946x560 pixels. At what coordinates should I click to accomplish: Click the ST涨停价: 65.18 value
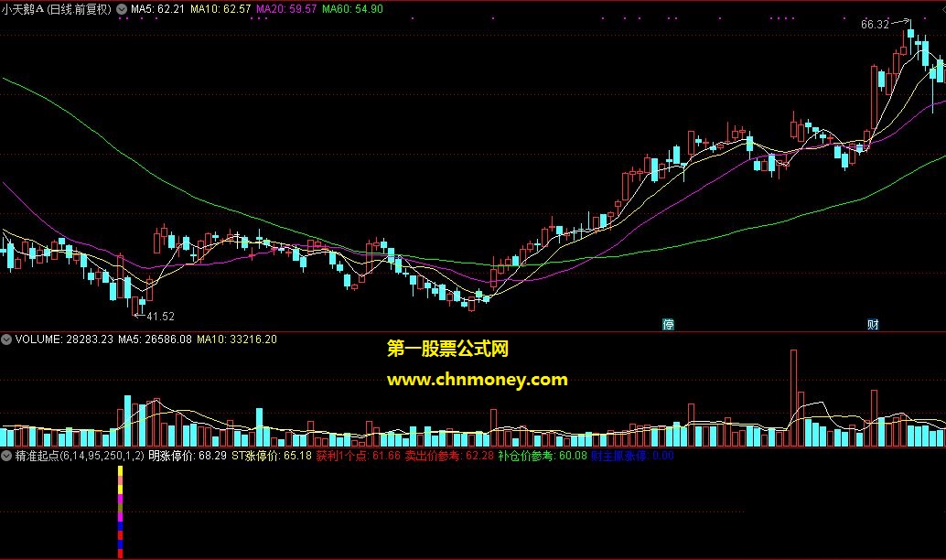coord(272,456)
